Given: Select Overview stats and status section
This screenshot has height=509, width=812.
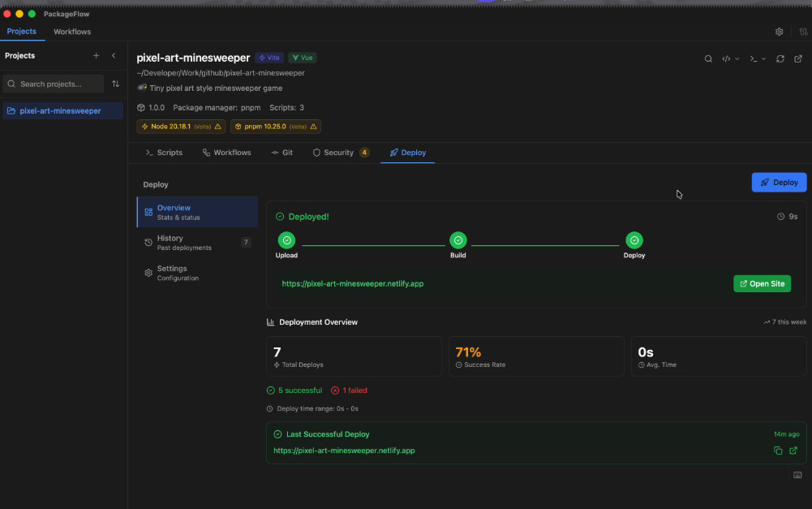Looking at the screenshot, I should coord(197,212).
